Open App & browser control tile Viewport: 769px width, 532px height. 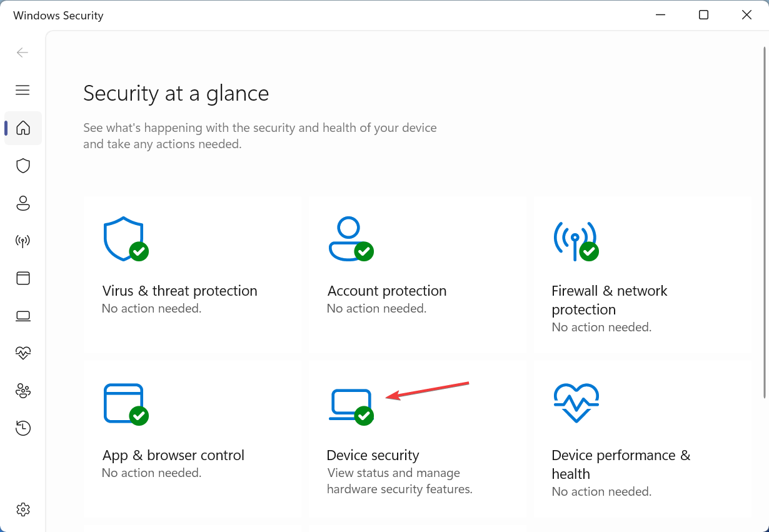(x=192, y=438)
